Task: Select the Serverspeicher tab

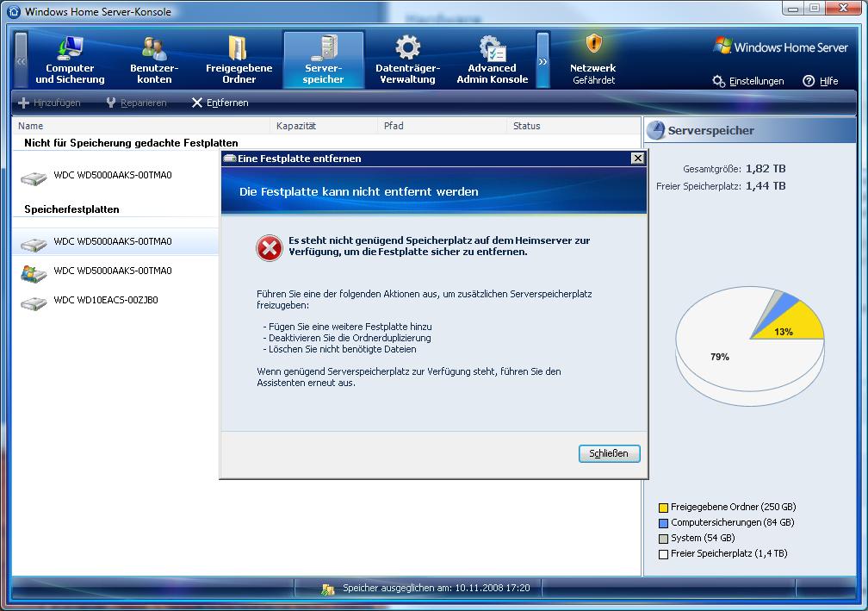Action: pyautogui.click(x=324, y=59)
